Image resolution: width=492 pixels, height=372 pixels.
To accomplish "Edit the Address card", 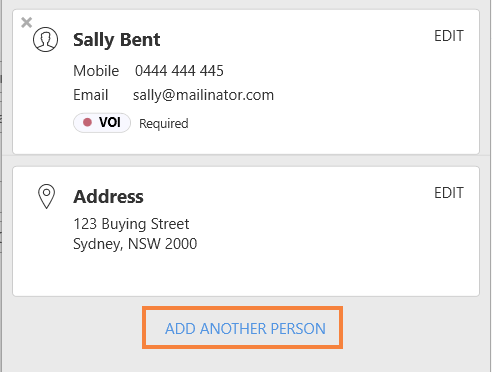I will (x=449, y=193).
